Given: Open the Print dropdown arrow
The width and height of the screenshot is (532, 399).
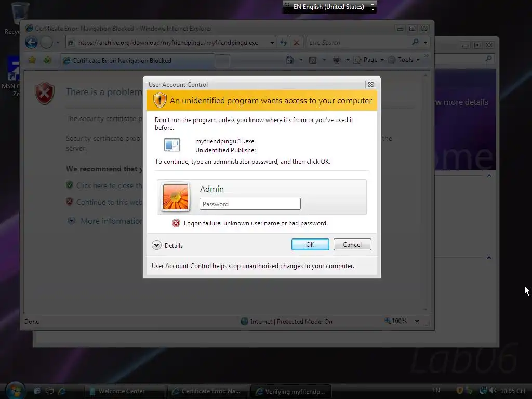Looking at the screenshot, I should tap(348, 60).
